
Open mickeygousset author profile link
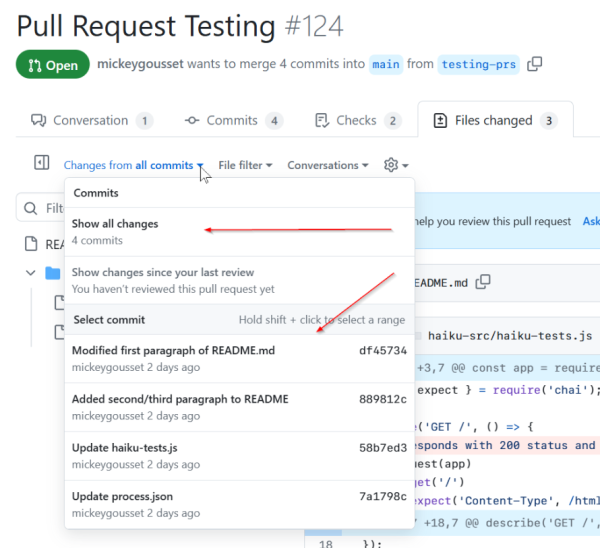click(140, 64)
